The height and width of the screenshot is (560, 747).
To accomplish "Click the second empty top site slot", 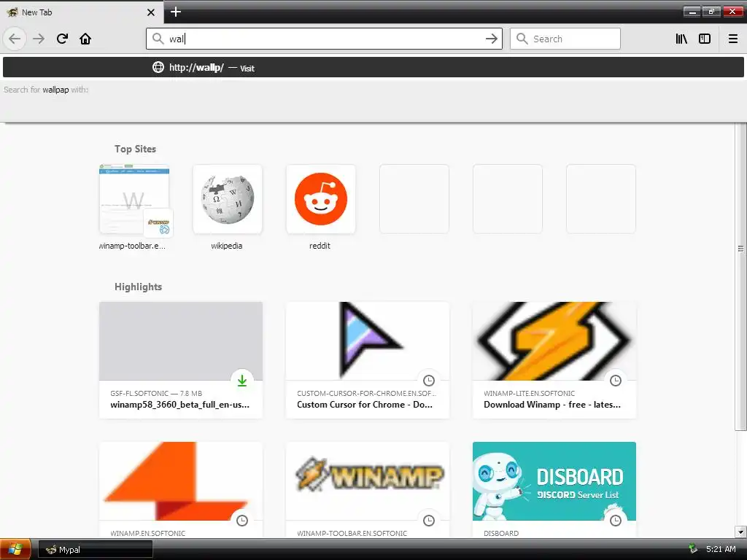I will [508, 199].
